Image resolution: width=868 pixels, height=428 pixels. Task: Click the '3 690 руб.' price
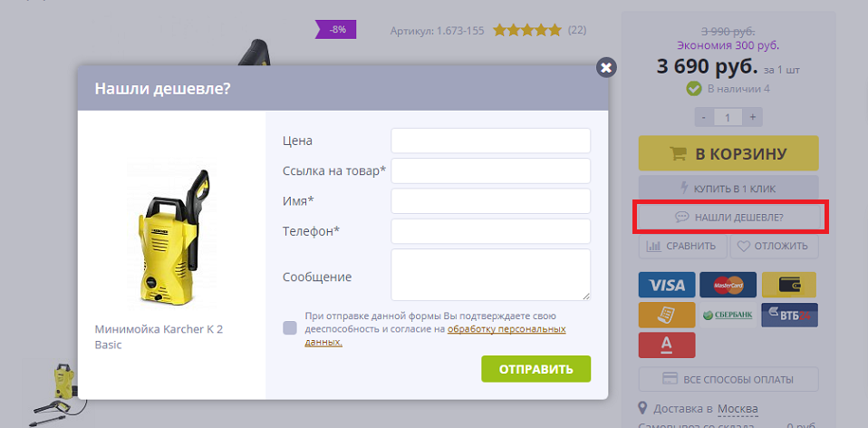707,66
